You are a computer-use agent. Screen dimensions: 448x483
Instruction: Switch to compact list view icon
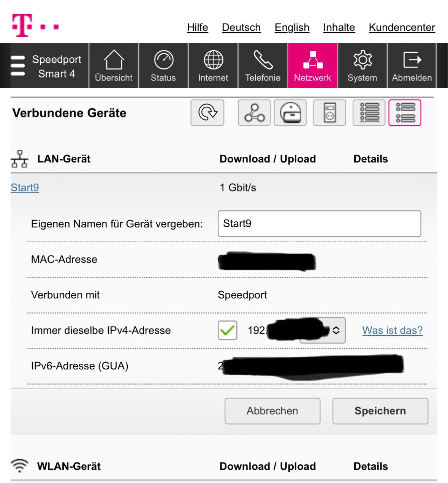(369, 113)
